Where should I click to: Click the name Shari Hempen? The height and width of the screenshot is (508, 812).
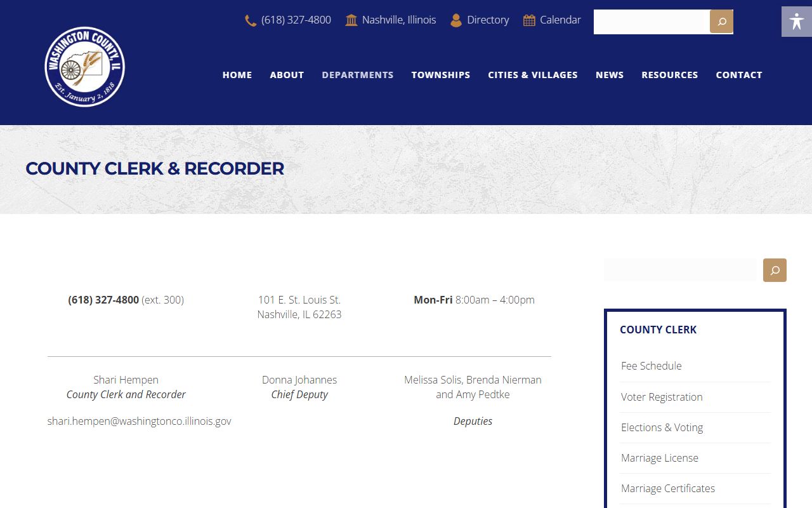click(126, 380)
